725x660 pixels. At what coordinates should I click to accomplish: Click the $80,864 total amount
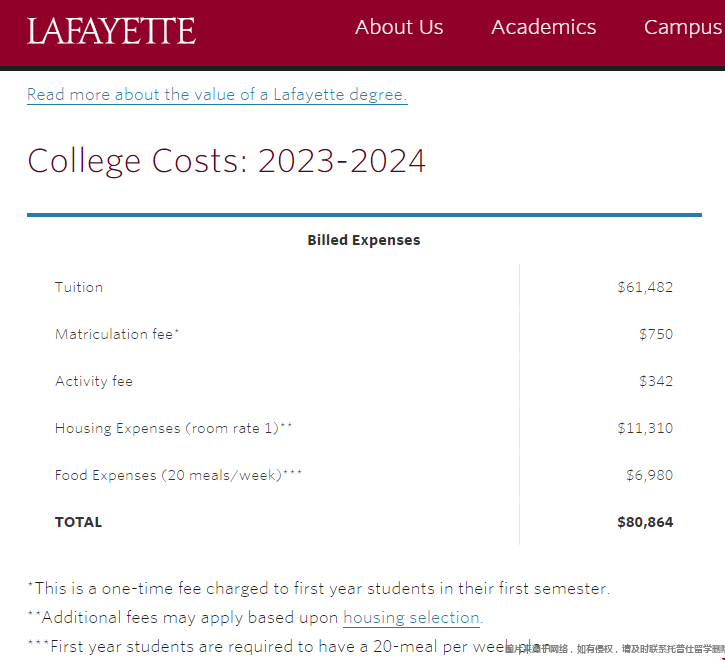pyautogui.click(x=645, y=522)
